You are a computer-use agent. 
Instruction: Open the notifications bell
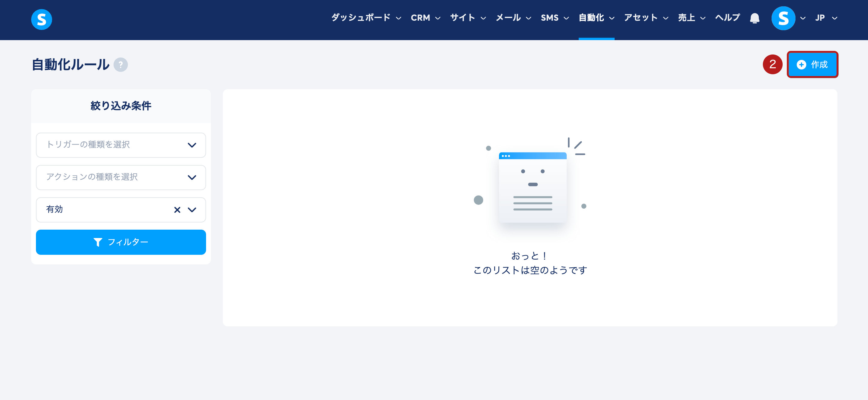[754, 18]
